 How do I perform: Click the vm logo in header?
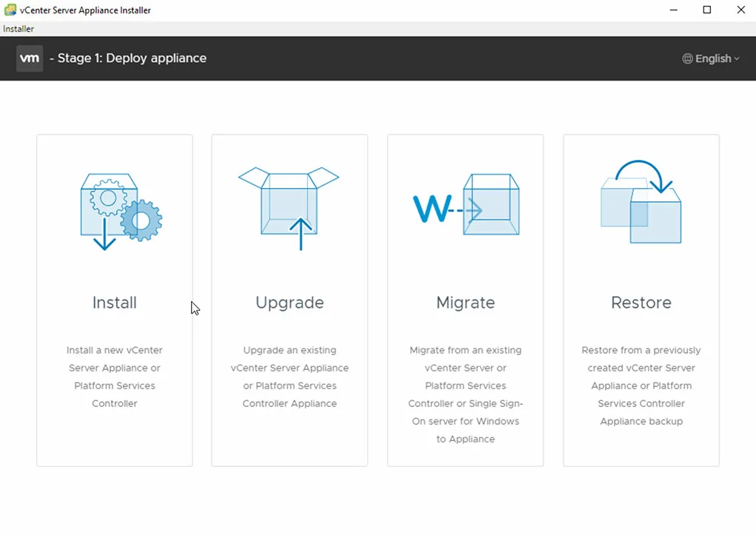[30, 58]
